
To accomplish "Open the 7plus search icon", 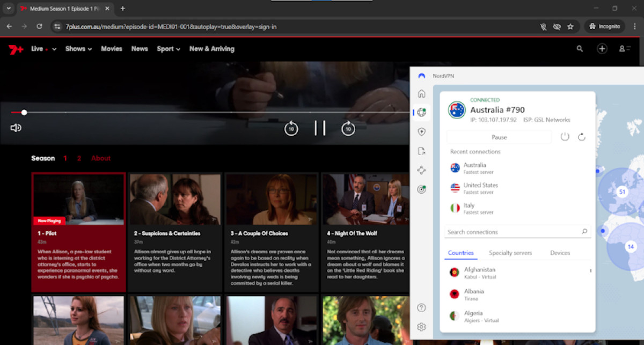I will pos(580,49).
